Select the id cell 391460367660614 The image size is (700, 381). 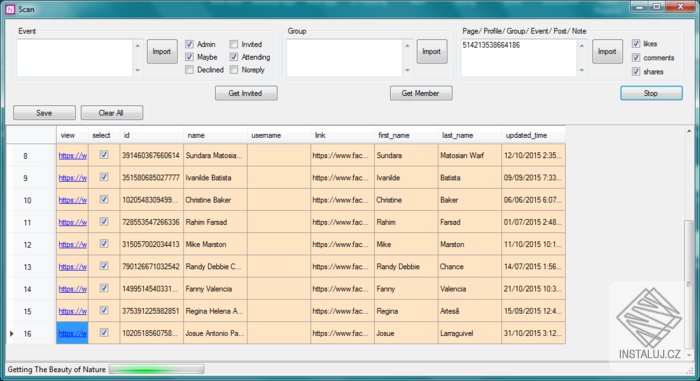coord(151,155)
